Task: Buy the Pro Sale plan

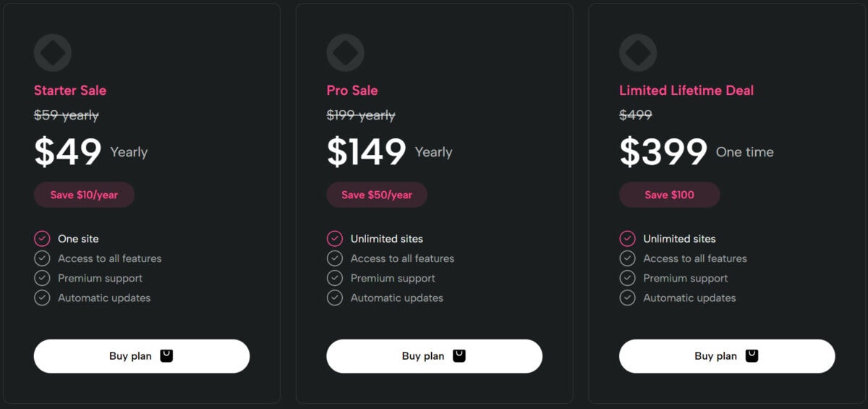Action: 434,356
